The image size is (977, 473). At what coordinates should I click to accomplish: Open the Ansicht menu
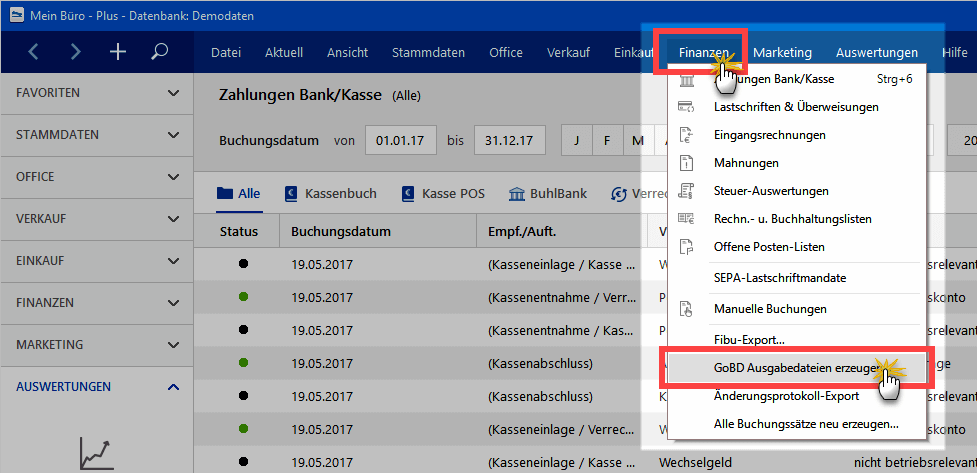coord(348,52)
